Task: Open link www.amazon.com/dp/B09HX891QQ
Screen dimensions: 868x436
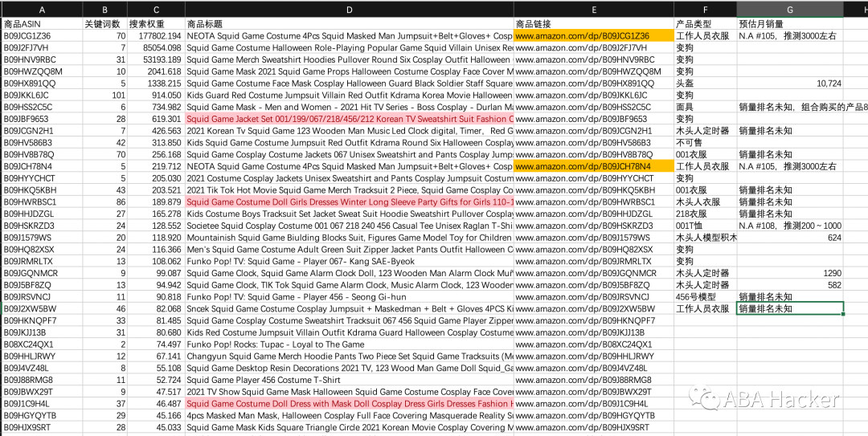Action: pos(594,84)
